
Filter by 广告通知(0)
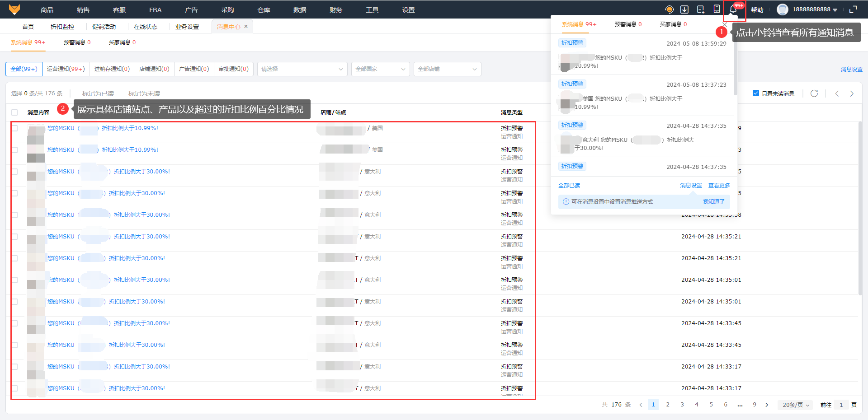[x=194, y=69]
